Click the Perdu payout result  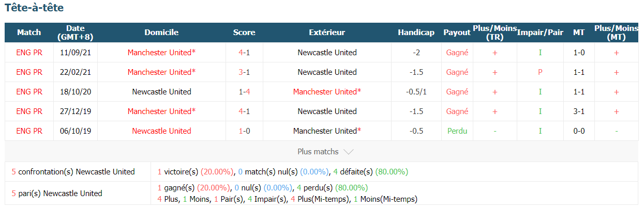point(457,131)
